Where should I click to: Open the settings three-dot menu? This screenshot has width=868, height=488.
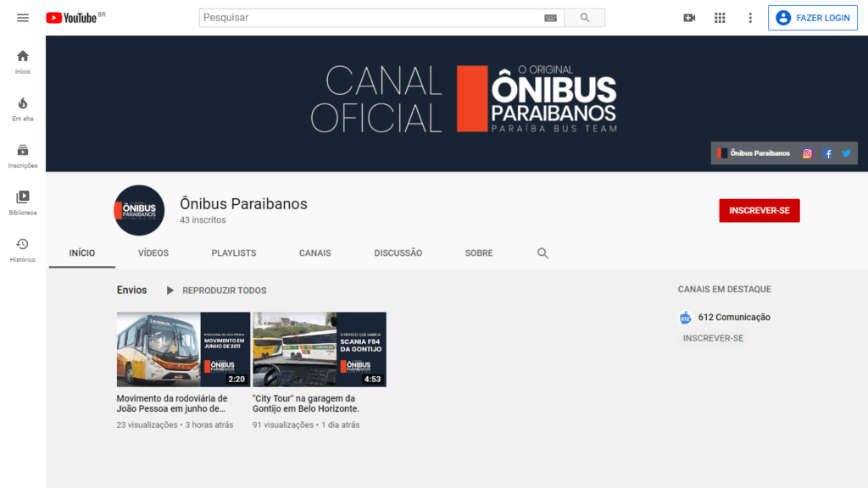coord(750,18)
